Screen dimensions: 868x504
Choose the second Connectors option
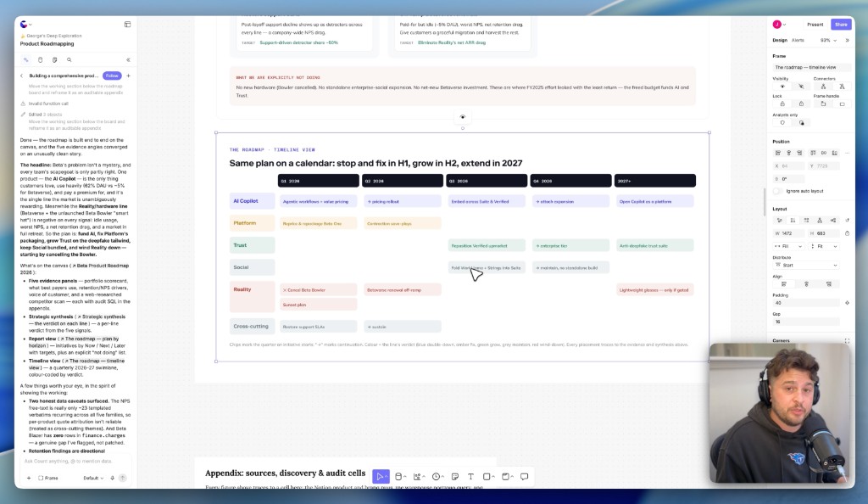[842, 87]
